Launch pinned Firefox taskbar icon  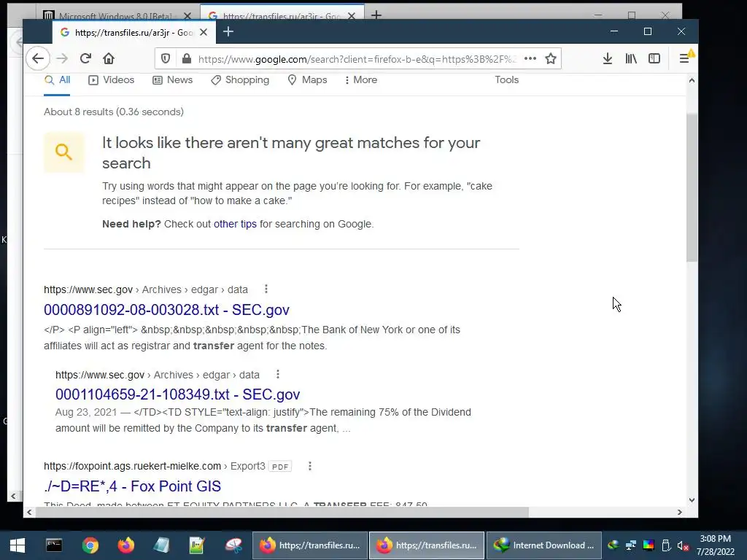point(125,545)
